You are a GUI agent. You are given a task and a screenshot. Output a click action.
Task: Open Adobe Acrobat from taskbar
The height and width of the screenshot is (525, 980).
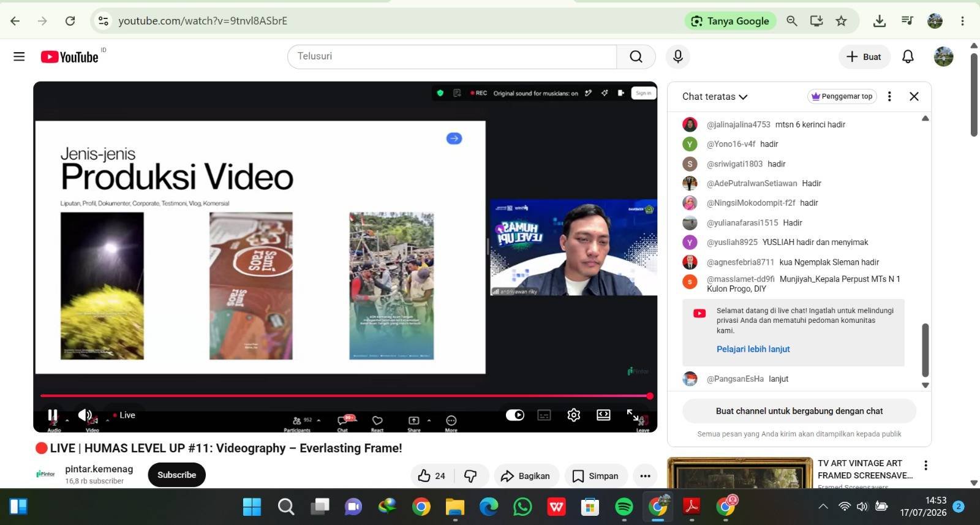point(692,507)
